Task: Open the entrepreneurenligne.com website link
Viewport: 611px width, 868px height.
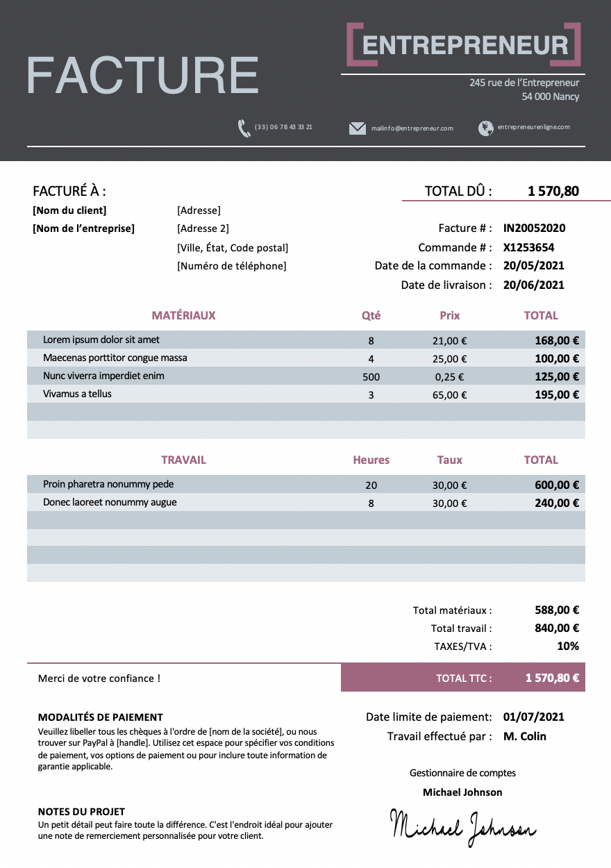Action: point(533,127)
